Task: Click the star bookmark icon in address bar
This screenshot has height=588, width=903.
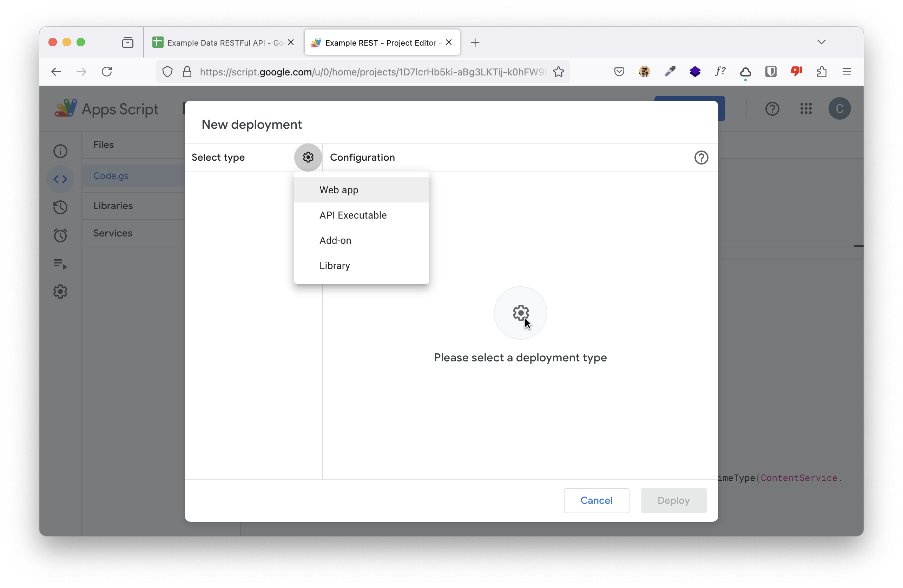Action: point(558,72)
